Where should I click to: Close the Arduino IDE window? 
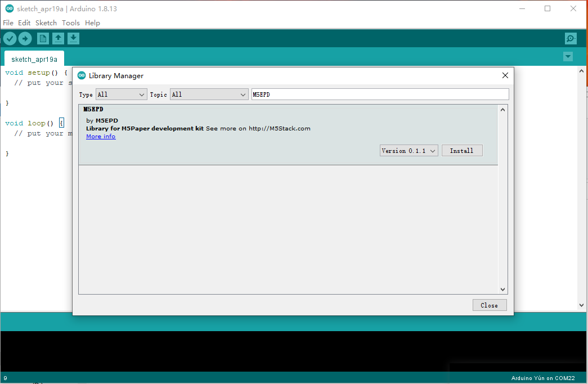(573, 8)
